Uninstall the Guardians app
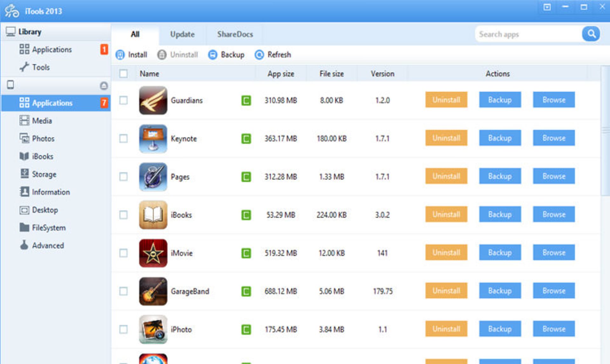 446,100
